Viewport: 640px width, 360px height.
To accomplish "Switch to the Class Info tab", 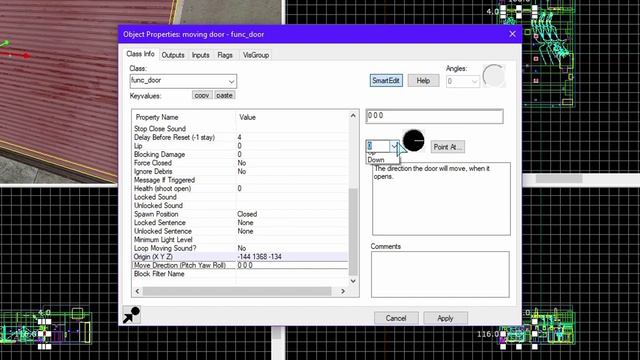I will pyautogui.click(x=140, y=54).
